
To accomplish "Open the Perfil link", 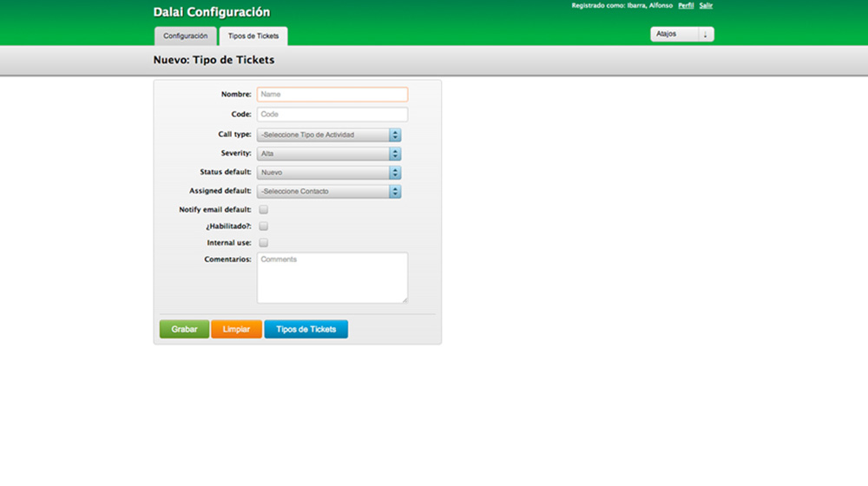I will click(686, 5).
